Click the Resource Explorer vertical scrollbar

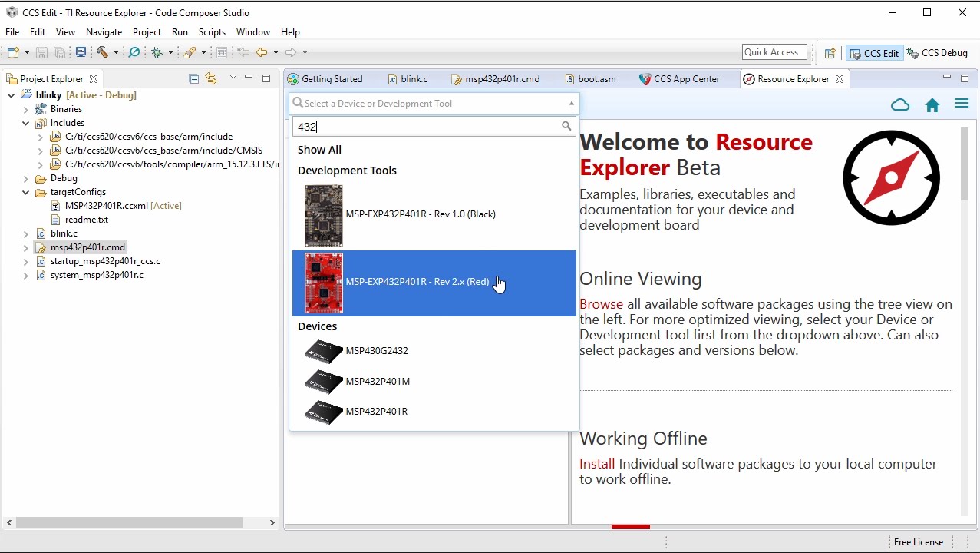coord(965,165)
